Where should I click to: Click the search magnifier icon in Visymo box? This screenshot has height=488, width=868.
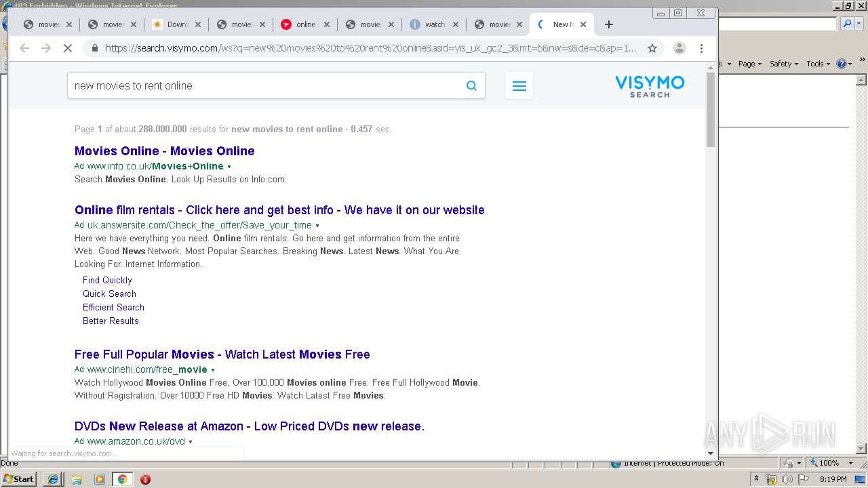(471, 85)
